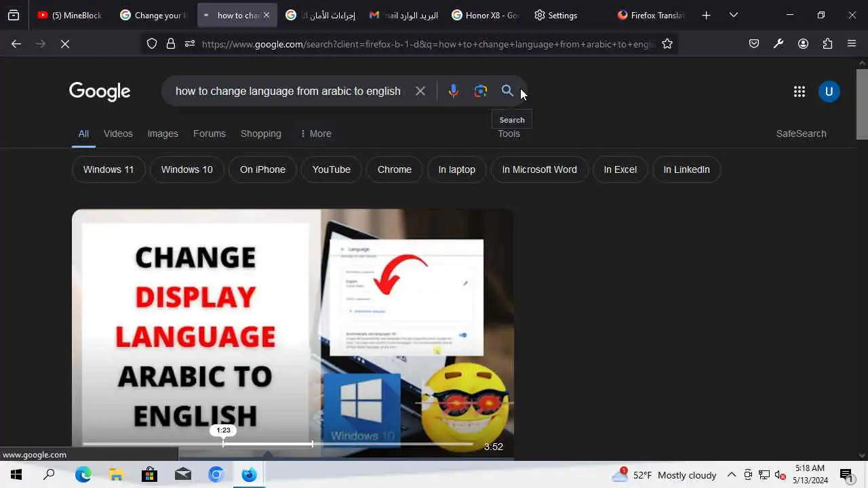Open the Extensions puzzle icon
The height and width of the screenshot is (488, 868).
pos(827,44)
